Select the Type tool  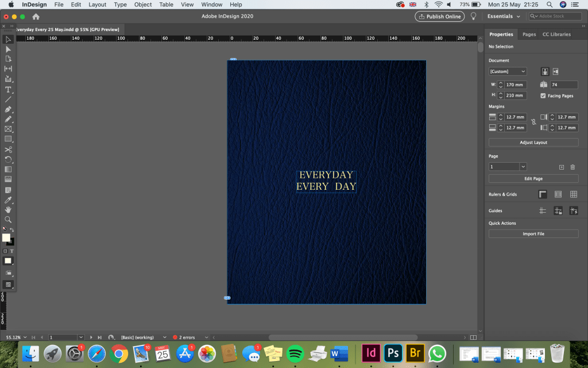8,89
